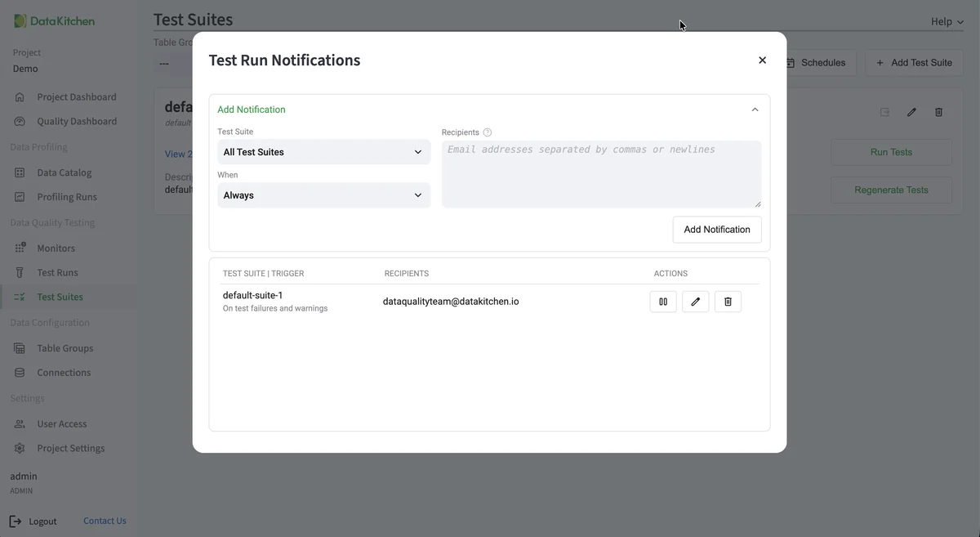Collapse the Add Notification section chevron
Screen dimensions: 980x537
click(754, 108)
